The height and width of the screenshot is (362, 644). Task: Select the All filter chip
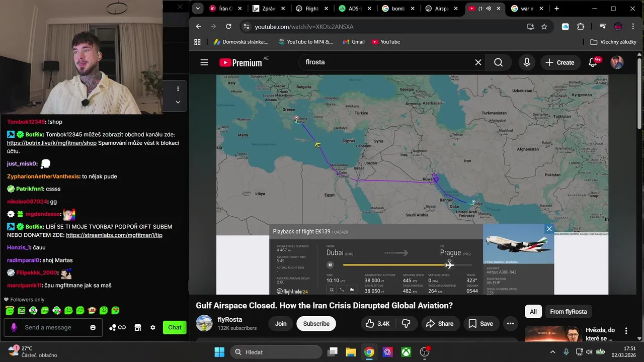point(533,312)
